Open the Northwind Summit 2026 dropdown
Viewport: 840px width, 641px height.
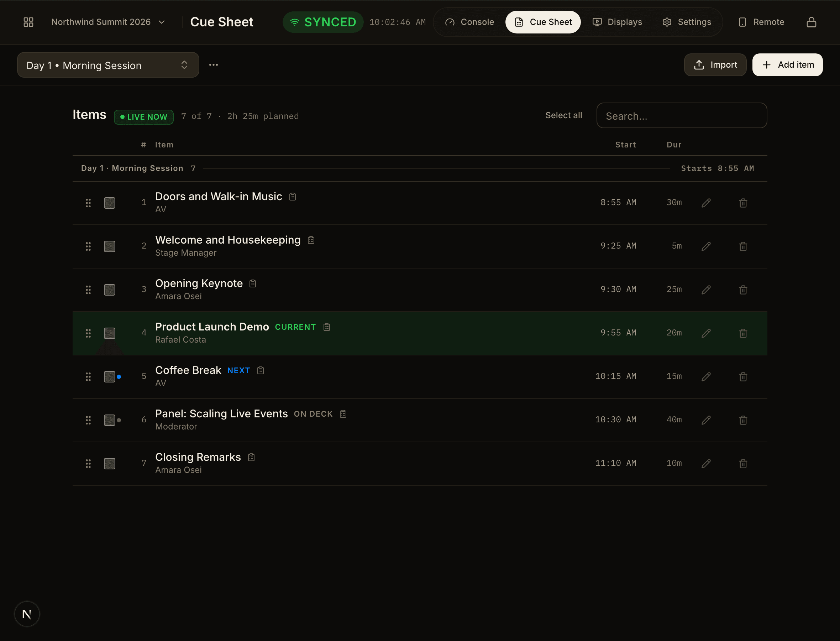click(108, 22)
